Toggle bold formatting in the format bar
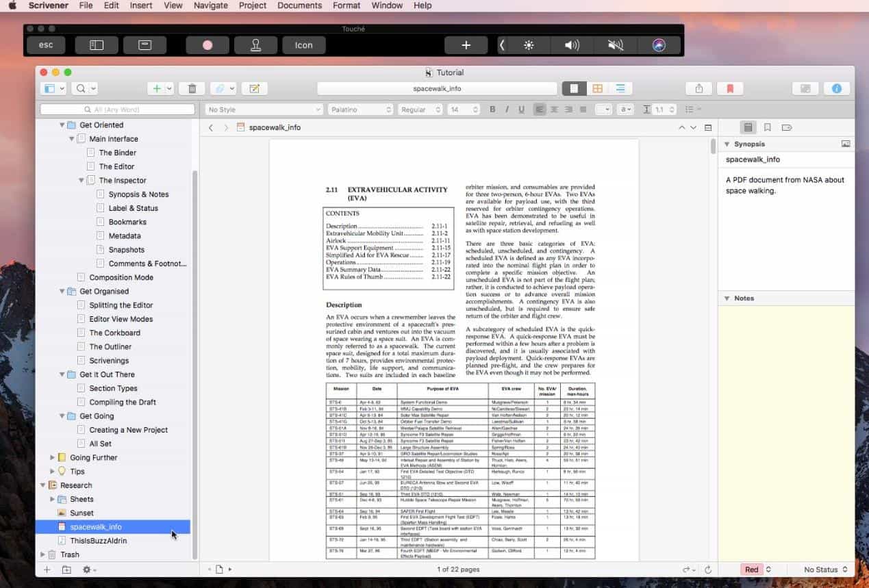The width and height of the screenshot is (869, 588). [x=492, y=109]
